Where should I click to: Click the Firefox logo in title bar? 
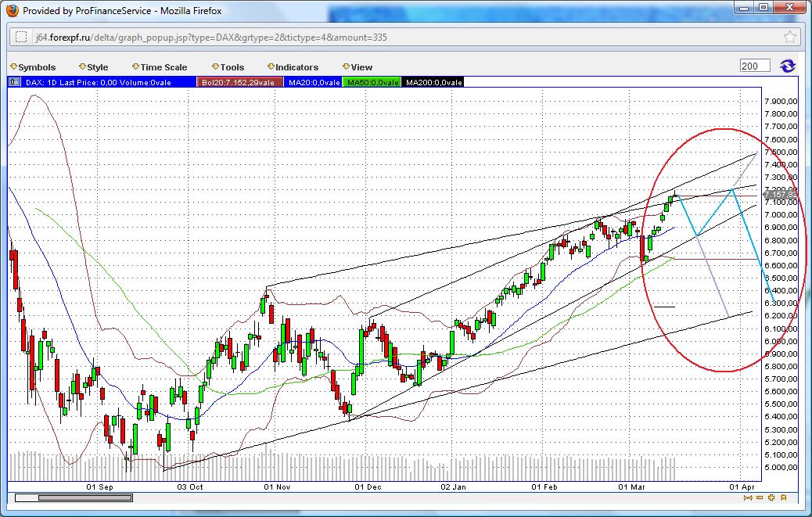tap(12, 10)
